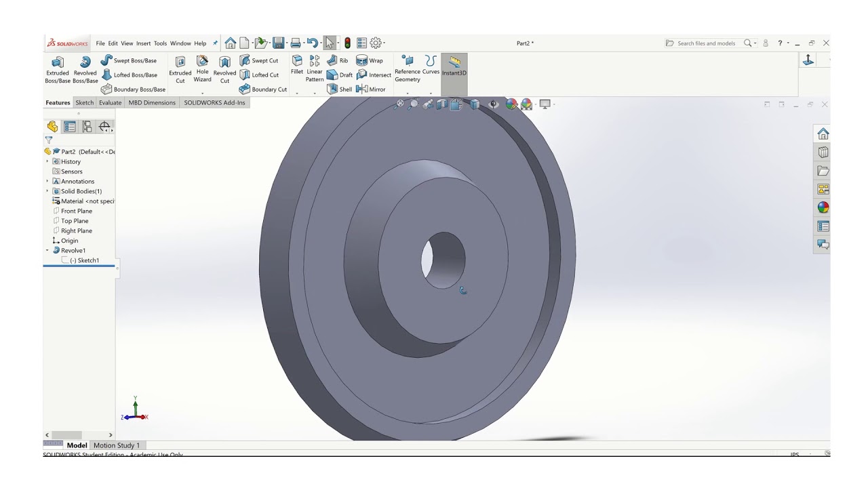
Task: Open Reference Geometry tools
Action: (x=408, y=70)
